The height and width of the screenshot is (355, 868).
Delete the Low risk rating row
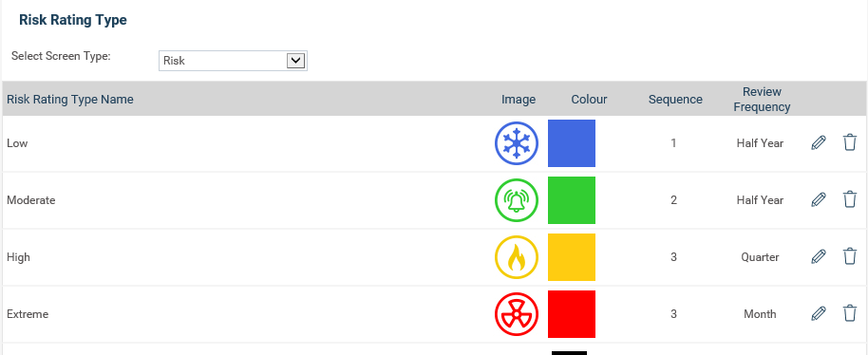click(850, 142)
